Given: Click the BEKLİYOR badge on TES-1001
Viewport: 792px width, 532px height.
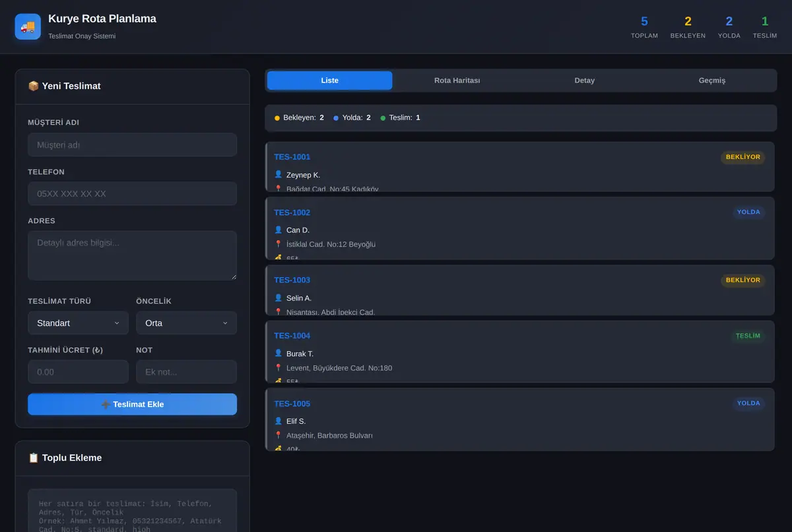Looking at the screenshot, I should 743,157.
